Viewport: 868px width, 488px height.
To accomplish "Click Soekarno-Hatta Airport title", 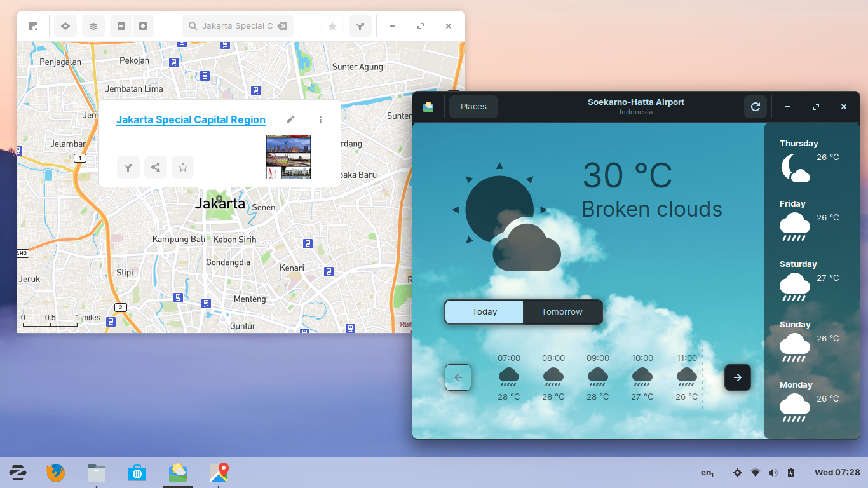I will [x=635, y=102].
